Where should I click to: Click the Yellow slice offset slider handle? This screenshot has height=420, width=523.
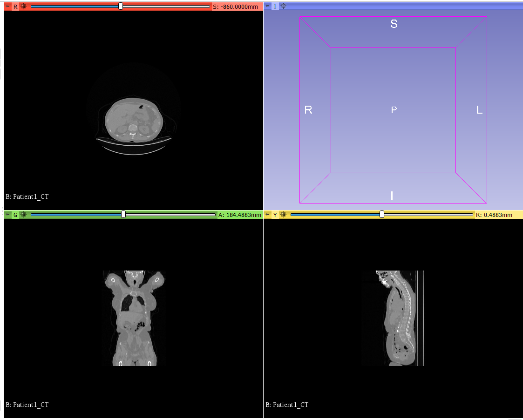pos(382,215)
